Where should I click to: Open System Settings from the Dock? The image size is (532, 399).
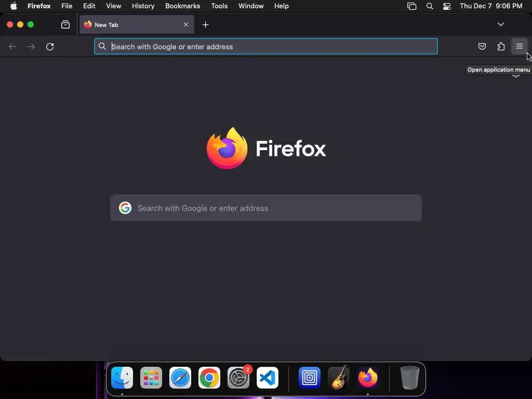[x=238, y=377]
